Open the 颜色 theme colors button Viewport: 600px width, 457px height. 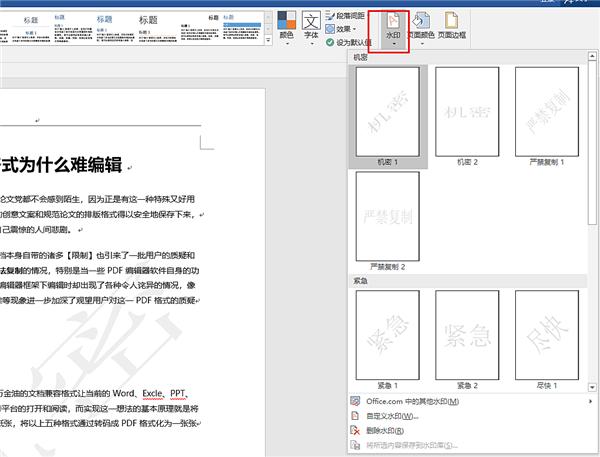(286, 31)
